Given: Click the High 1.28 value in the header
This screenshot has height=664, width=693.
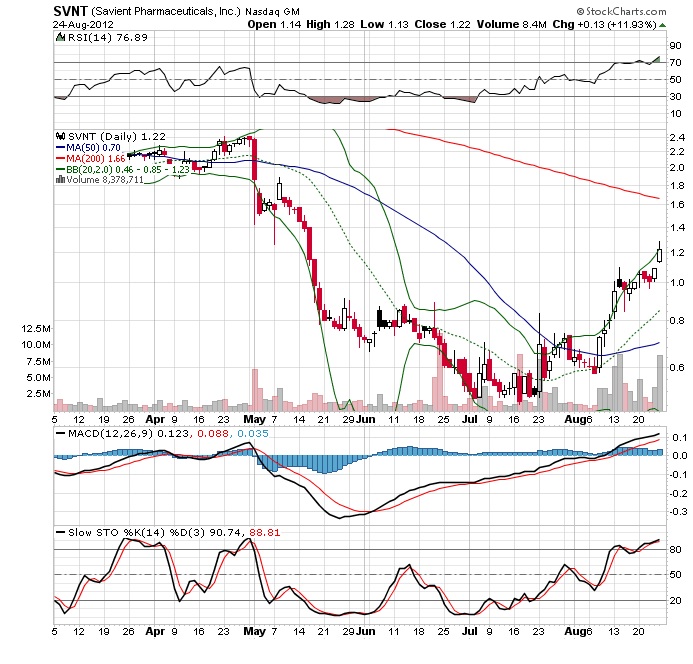Looking at the screenshot, I should click(x=330, y=24).
